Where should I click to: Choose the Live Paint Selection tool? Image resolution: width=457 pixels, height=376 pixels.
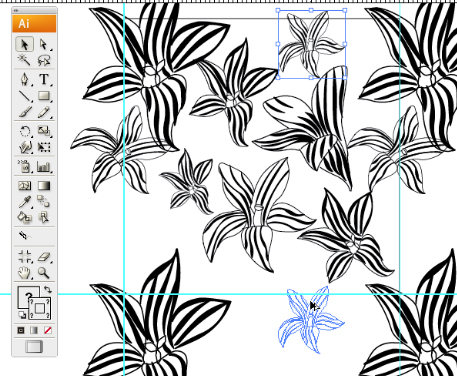[44, 217]
